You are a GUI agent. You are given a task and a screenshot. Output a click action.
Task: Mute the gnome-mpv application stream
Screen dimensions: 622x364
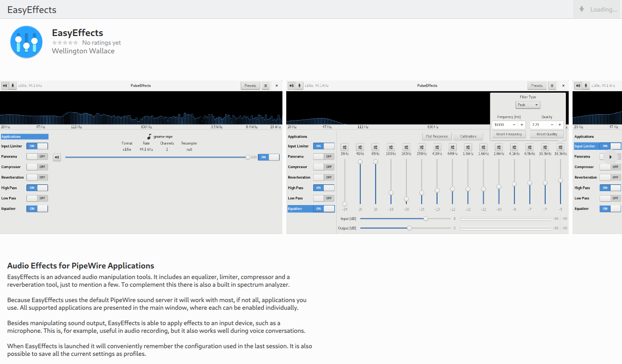[x=57, y=157]
